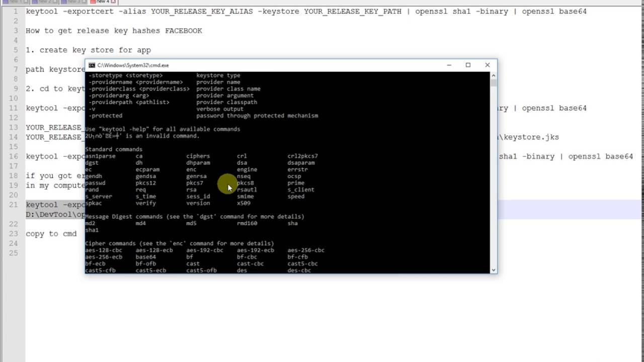The width and height of the screenshot is (644, 362).
Task: Click the 's_time' command in cmd
Action: click(146, 196)
